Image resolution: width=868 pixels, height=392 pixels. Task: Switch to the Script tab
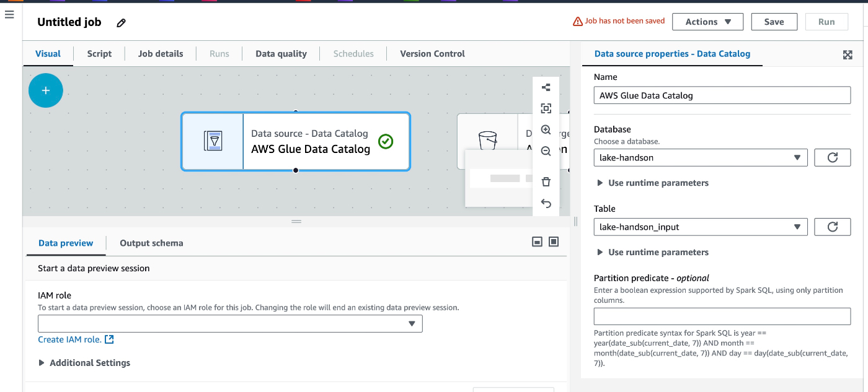[x=99, y=54]
